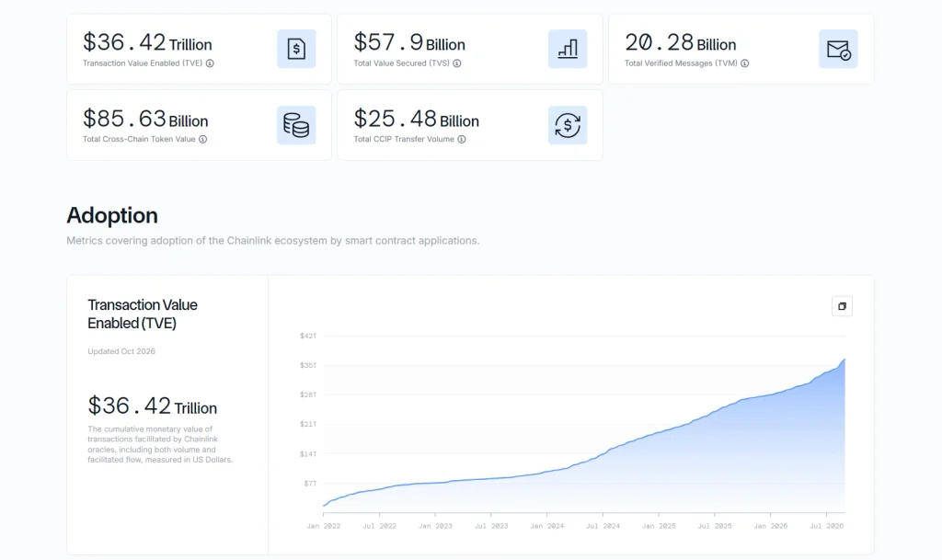Click the TVE cumulative monetary value description paragraph
This screenshot has width=942, height=560.
160,444
